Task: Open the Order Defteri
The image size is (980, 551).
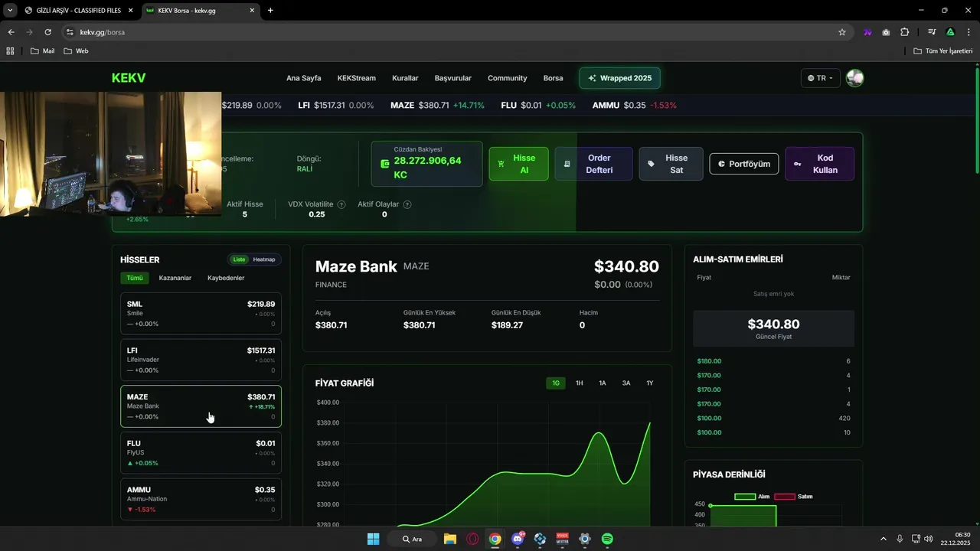Action: pos(593,164)
